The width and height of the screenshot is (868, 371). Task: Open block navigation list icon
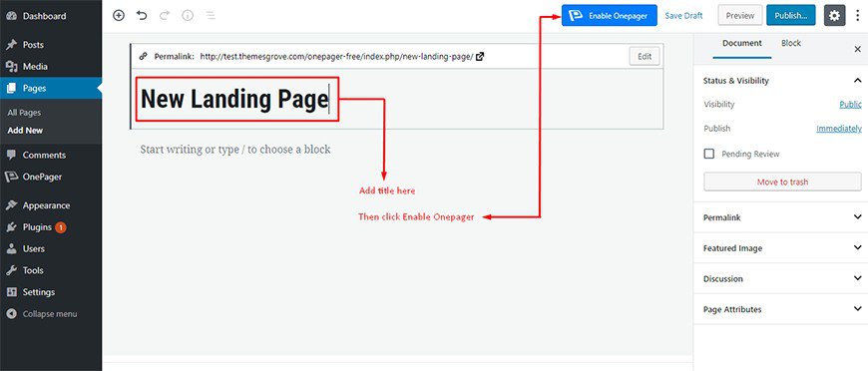point(211,16)
